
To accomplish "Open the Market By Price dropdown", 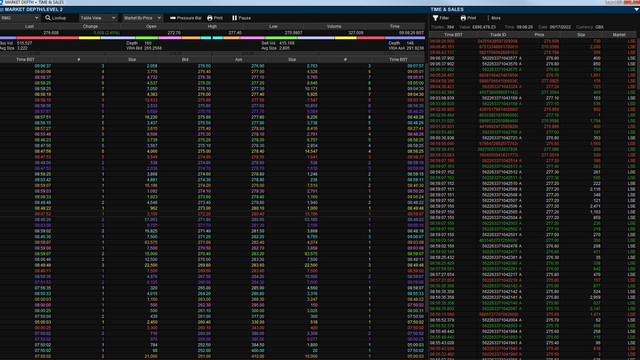I will pos(142,18).
